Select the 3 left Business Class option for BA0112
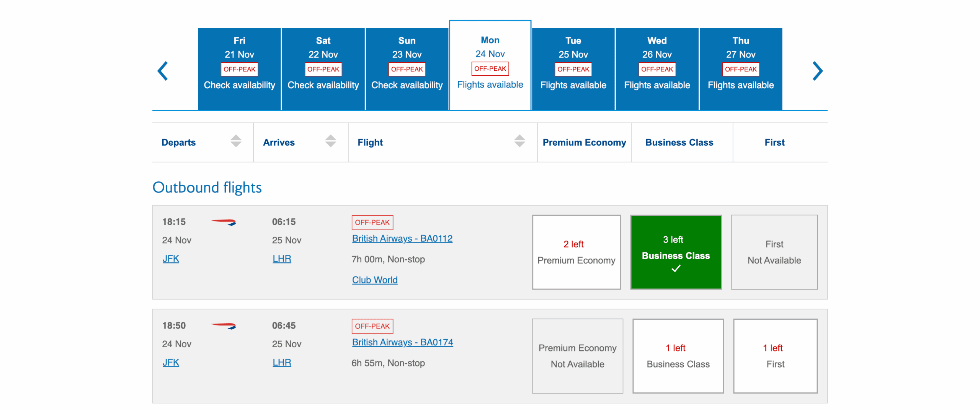 click(x=676, y=252)
